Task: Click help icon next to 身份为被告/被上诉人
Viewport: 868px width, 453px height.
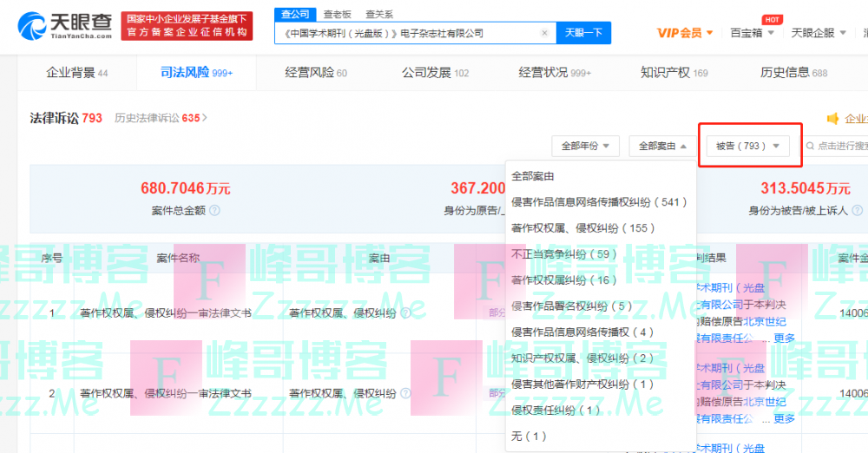Action: click(x=857, y=210)
